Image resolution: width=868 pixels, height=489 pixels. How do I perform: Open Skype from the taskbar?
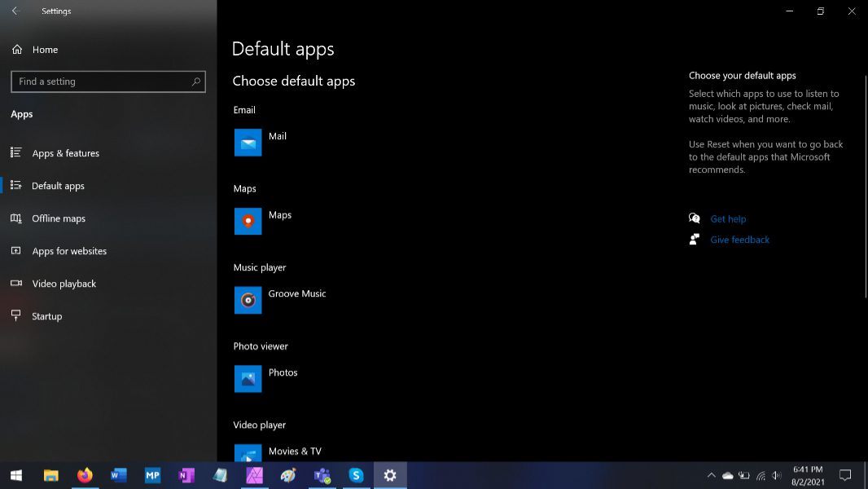(x=356, y=475)
